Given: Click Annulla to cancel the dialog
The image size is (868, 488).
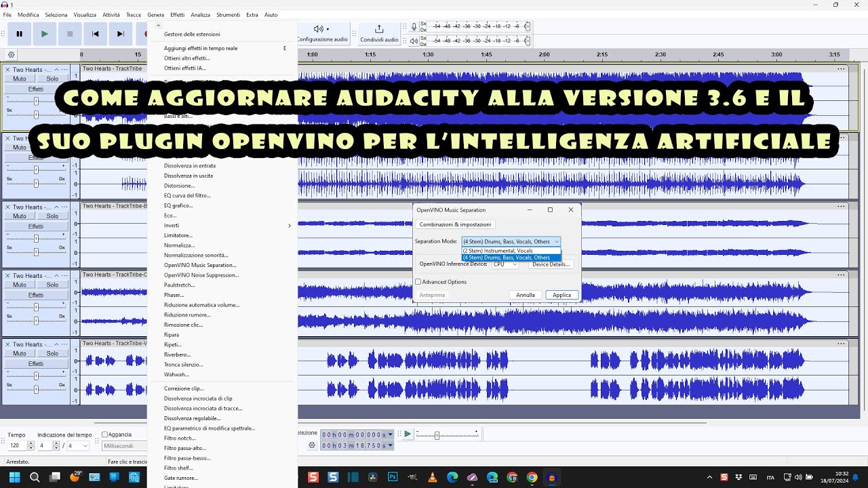Looking at the screenshot, I should click(526, 295).
